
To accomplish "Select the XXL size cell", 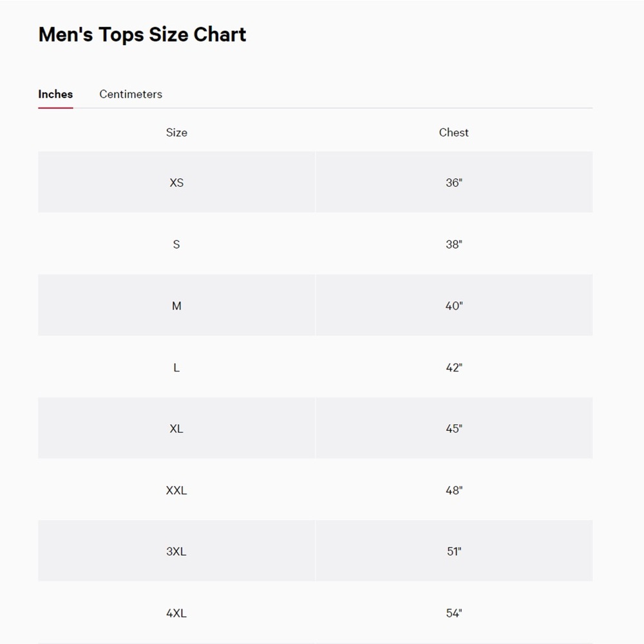I will click(176, 490).
